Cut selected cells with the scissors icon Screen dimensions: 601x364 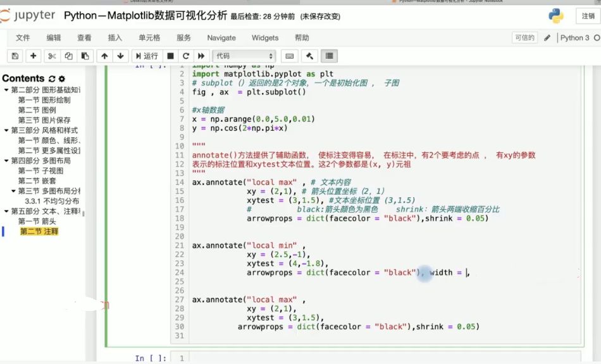tap(51, 56)
